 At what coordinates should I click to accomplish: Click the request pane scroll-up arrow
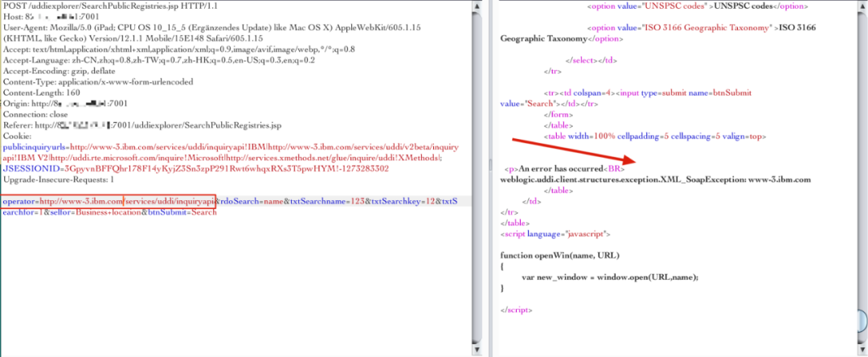pos(477,6)
